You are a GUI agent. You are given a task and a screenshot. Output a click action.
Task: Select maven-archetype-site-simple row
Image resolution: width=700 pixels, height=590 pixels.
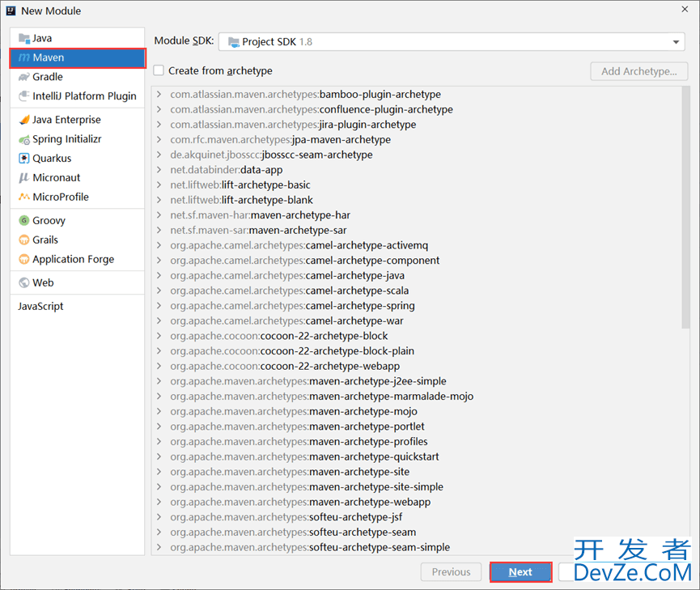point(418,487)
